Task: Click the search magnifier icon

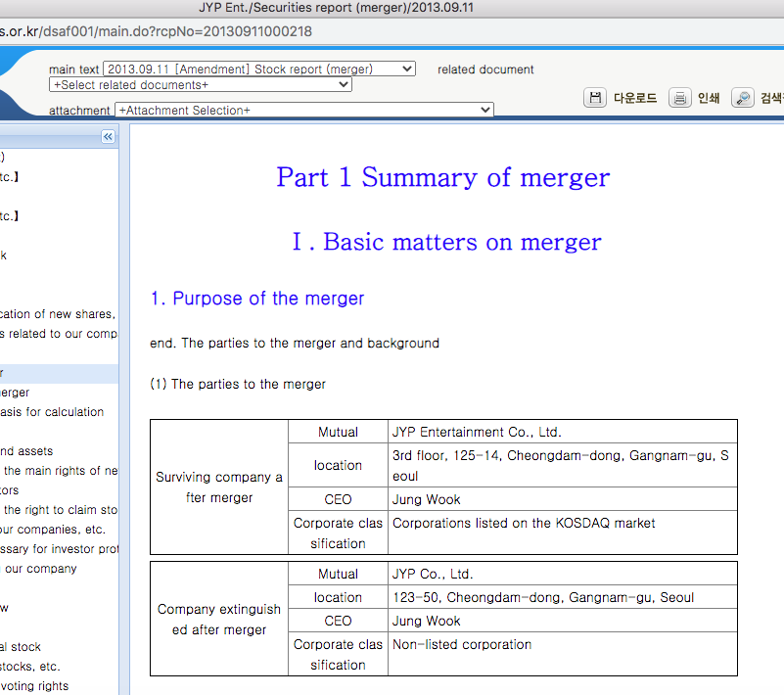Action: click(x=743, y=98)
